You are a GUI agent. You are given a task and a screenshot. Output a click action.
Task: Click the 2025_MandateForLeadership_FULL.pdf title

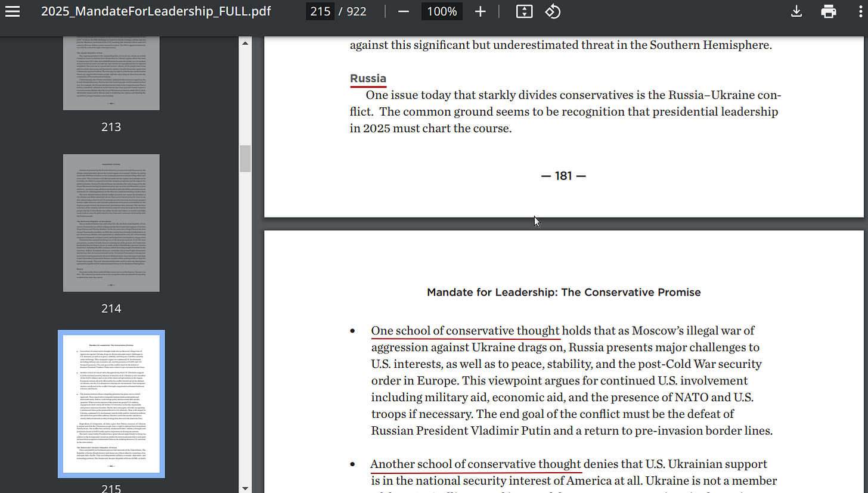156,11
